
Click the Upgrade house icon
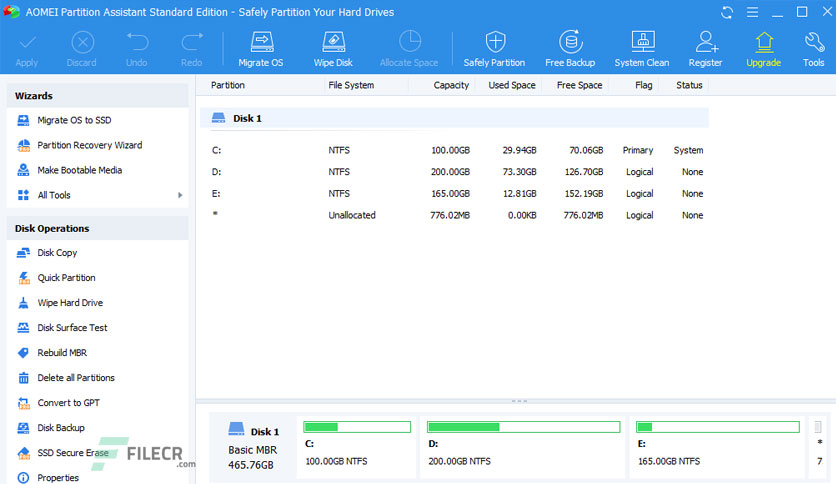click(x=763, y=42)
